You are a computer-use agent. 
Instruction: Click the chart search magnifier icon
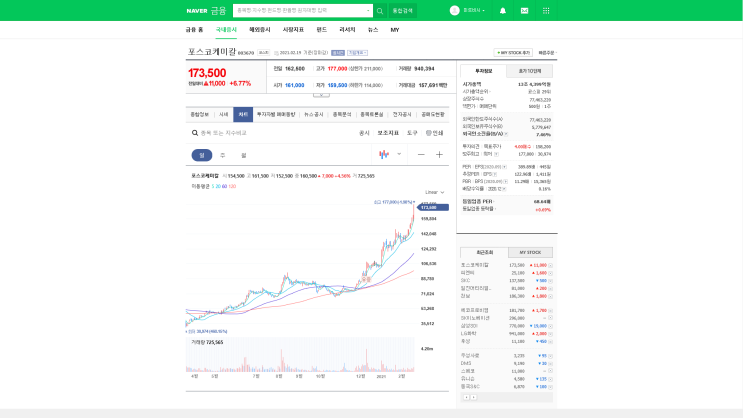[x=195, y=133]
